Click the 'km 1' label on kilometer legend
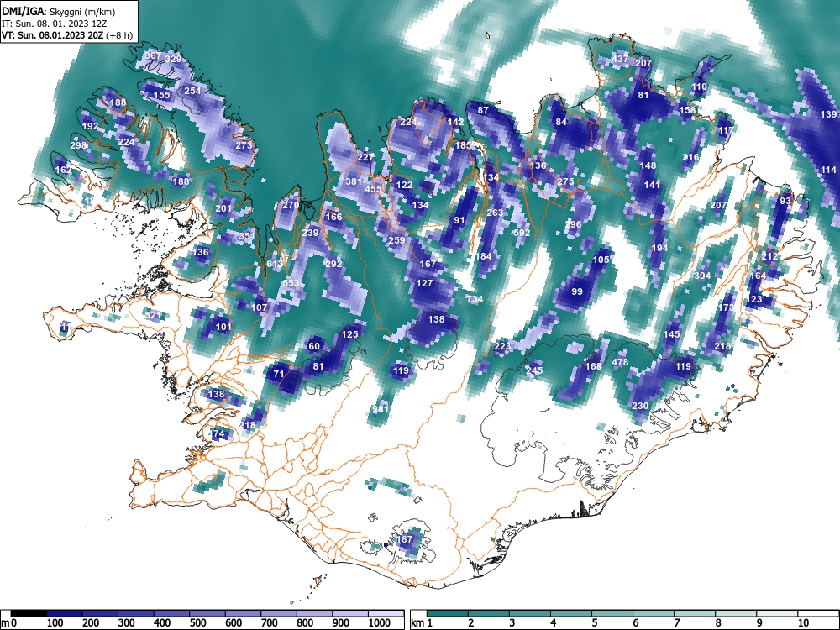The height and width of the screenshot is (630, 840). (423, 623)
